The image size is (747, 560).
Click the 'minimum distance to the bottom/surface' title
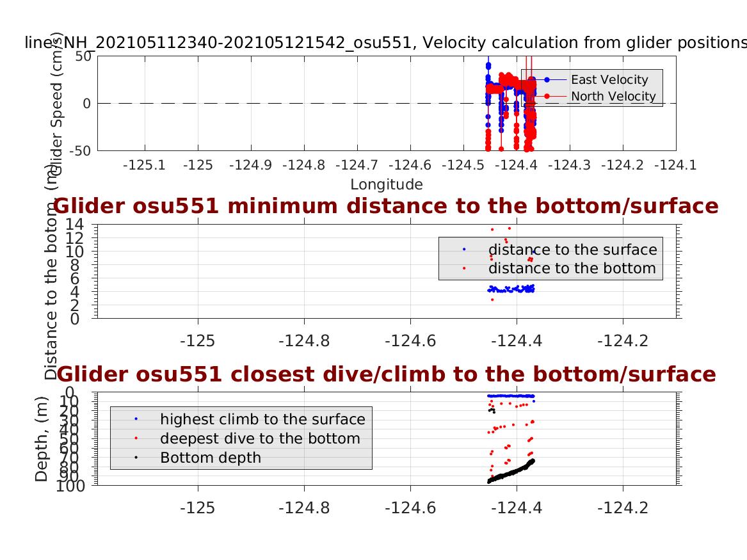pyautogui.click(x=385, y=206)
